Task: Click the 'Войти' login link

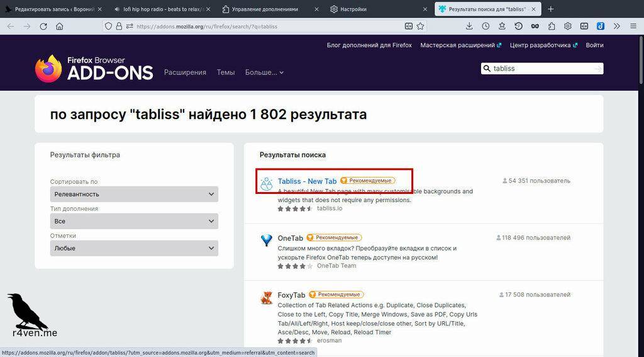Action: (594, 45)
